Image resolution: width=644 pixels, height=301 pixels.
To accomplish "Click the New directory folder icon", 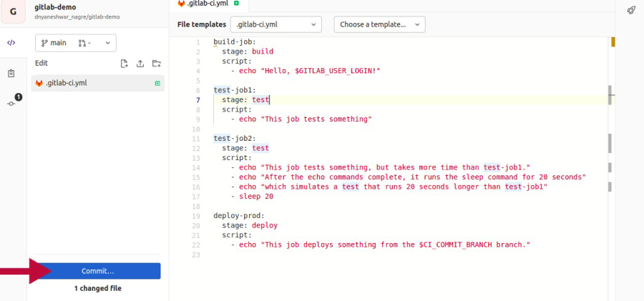I will point(156,63).
